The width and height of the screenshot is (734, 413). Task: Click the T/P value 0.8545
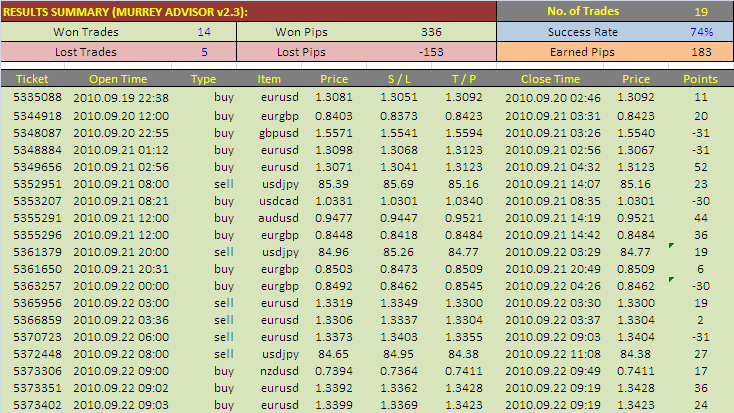pos(463,286)
